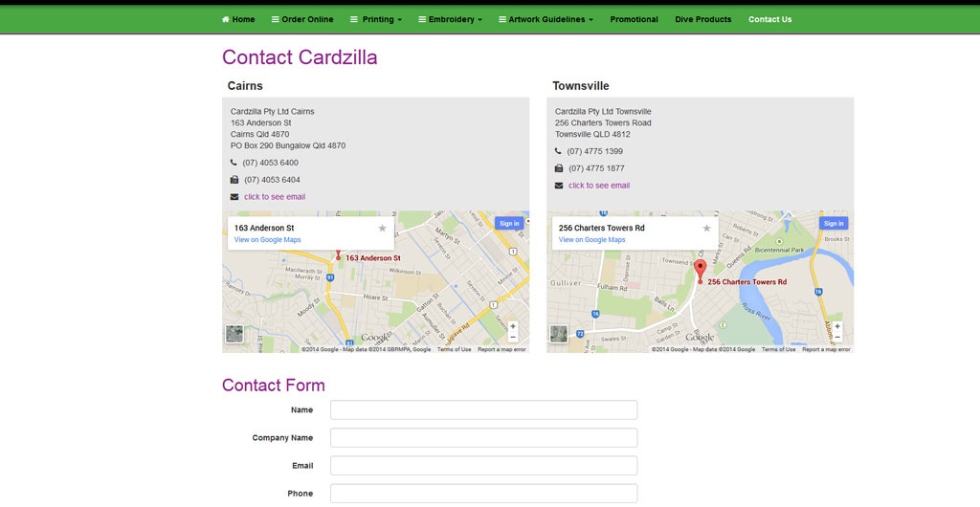Click into the Email input field

tap(483, 466)
